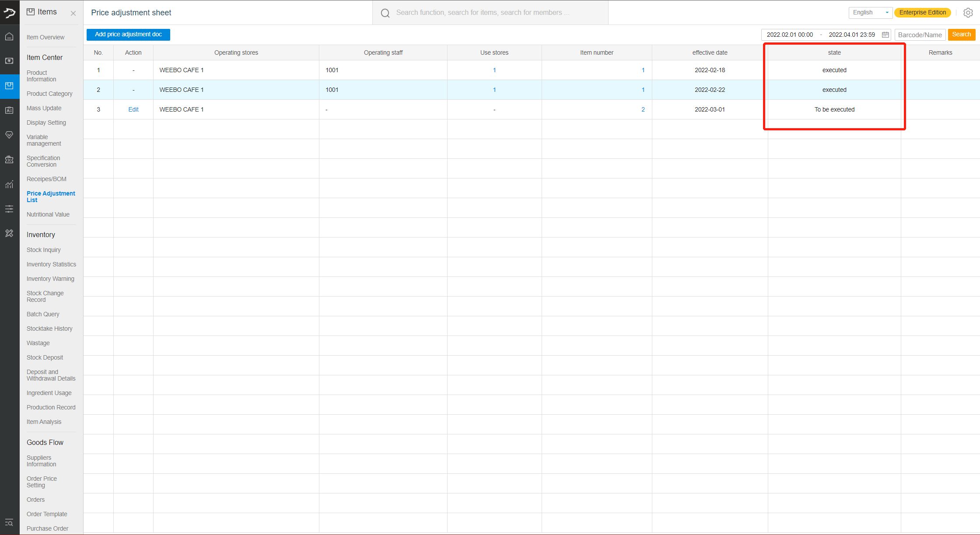Open Item Overview menu

pyautogui.click(x=45, y=37)
